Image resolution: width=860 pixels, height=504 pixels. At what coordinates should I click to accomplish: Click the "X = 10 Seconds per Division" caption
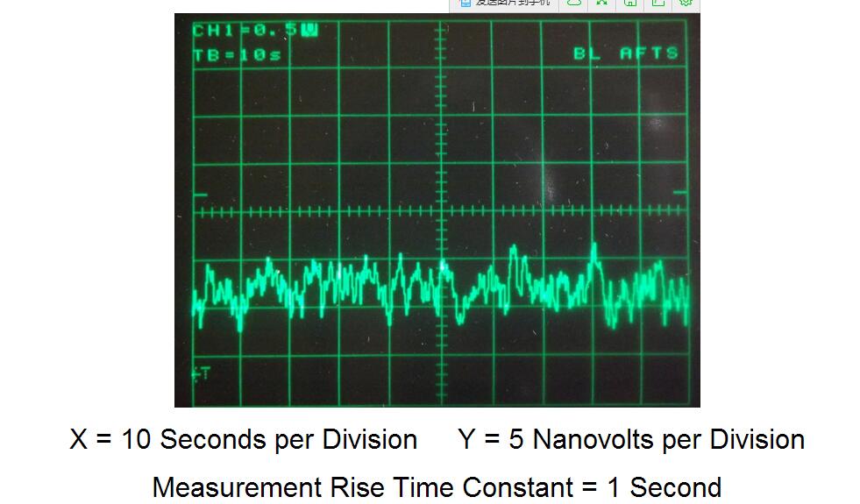click(243, 439)
